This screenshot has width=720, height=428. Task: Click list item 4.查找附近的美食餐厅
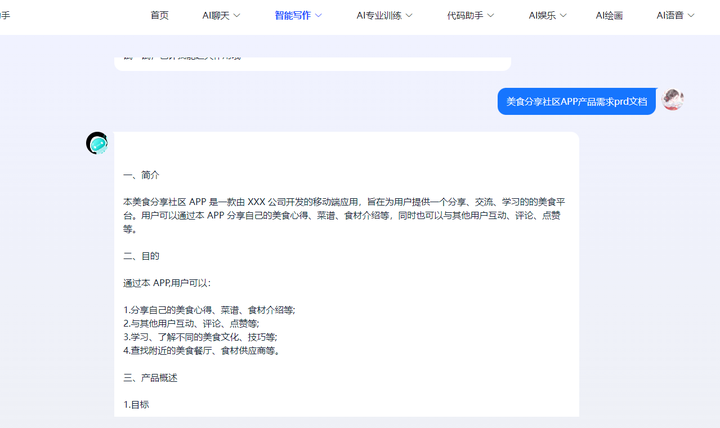pyautogui.click(x=202, y=351)
